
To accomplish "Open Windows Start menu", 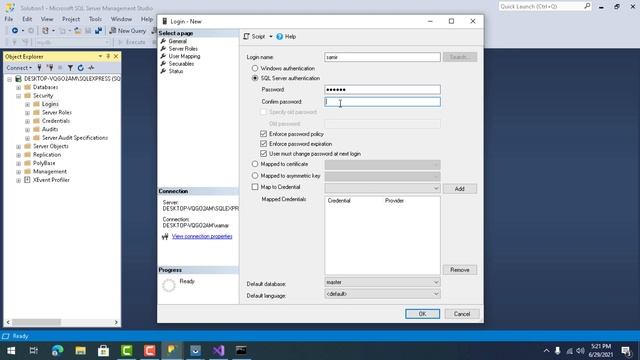I will click(11, 351).
